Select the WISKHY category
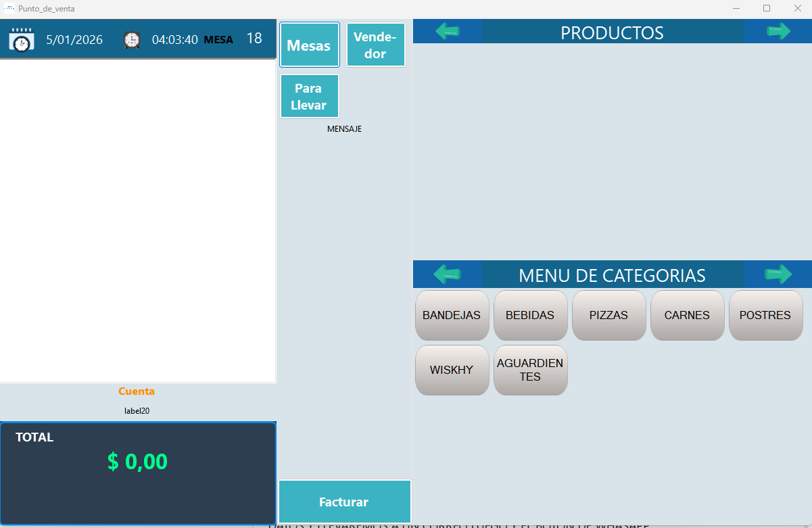The width and height of the screenshot is (812, 528). tap(452, 370)
